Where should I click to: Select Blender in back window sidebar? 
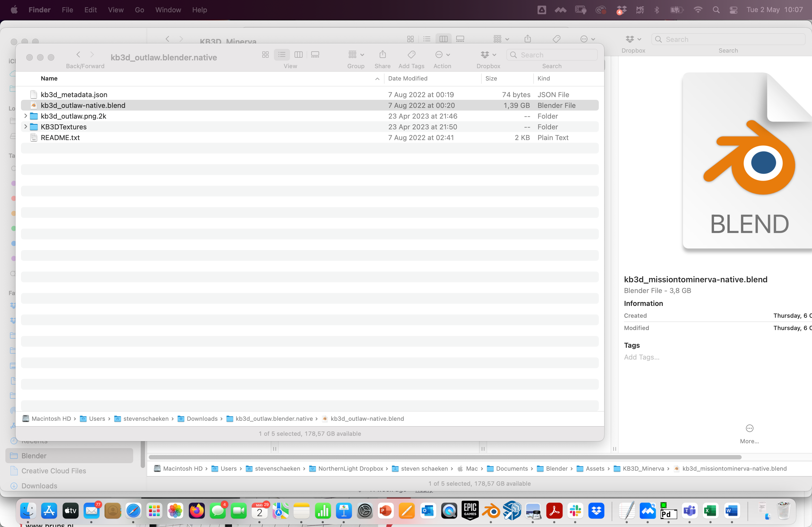[69, 456]
